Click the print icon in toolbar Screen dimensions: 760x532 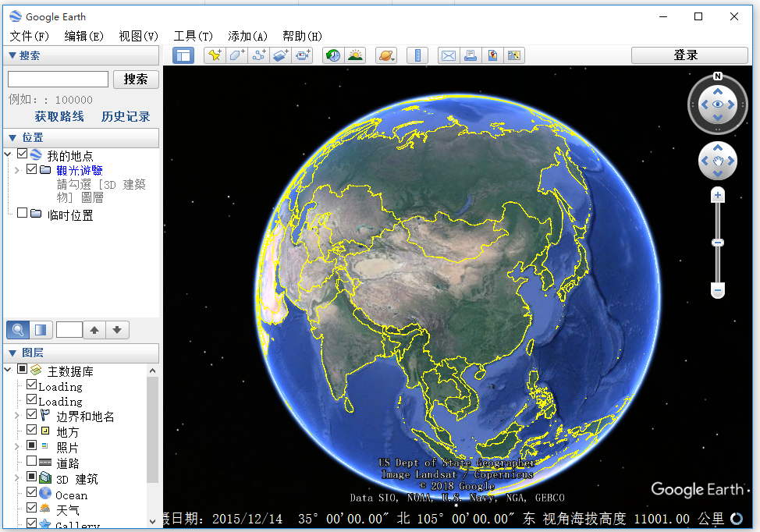(470, 55)
